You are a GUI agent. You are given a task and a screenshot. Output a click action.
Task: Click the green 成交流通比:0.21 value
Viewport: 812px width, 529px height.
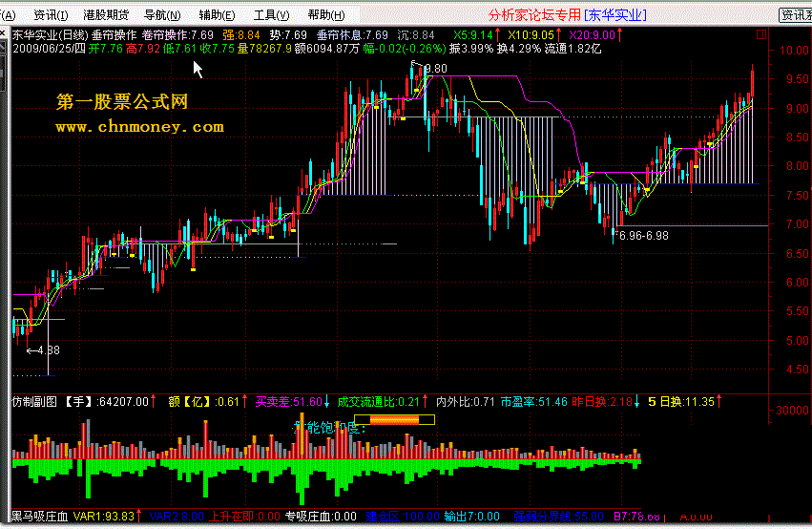379,402
